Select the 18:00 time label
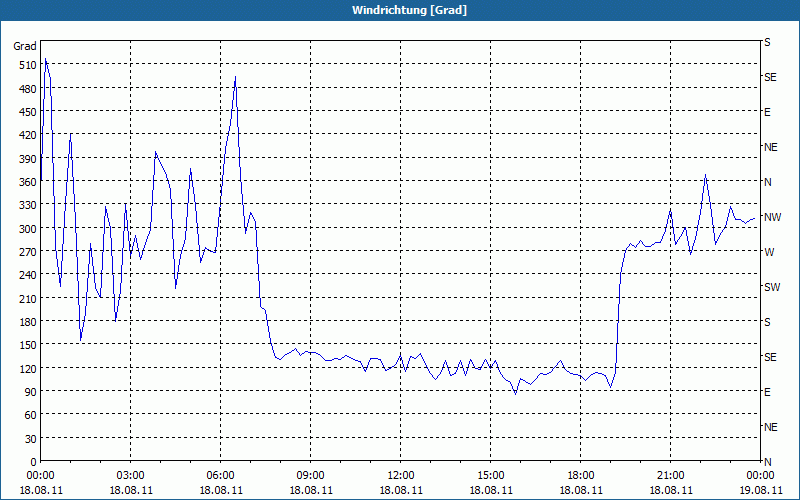Image resolution: width=800 pixels, height=500 pixels. click(x=581, y=476)
